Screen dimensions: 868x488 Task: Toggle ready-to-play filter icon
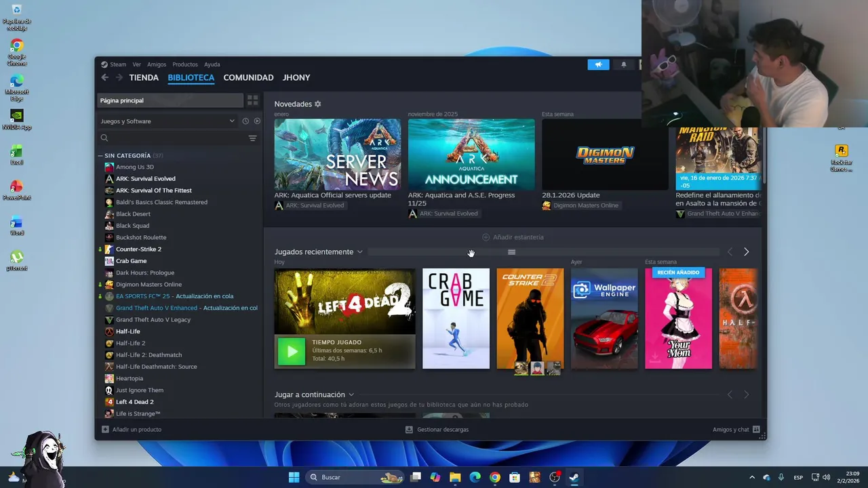pyautogui.click(x=257, y=121)
